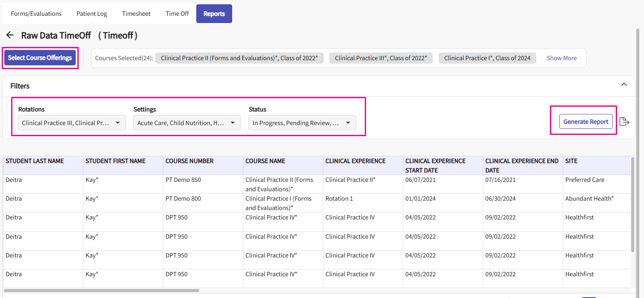This screenshot has width=644, height=298.
Task: Click the Generate Report button
Action: tap(586, 122)
